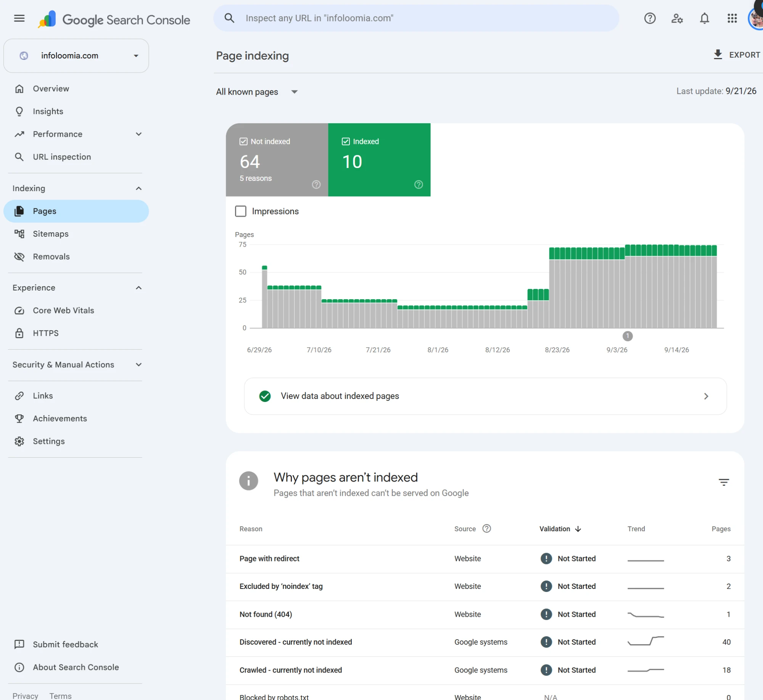Open Removals in sidebar

click(x=76, y=257)
